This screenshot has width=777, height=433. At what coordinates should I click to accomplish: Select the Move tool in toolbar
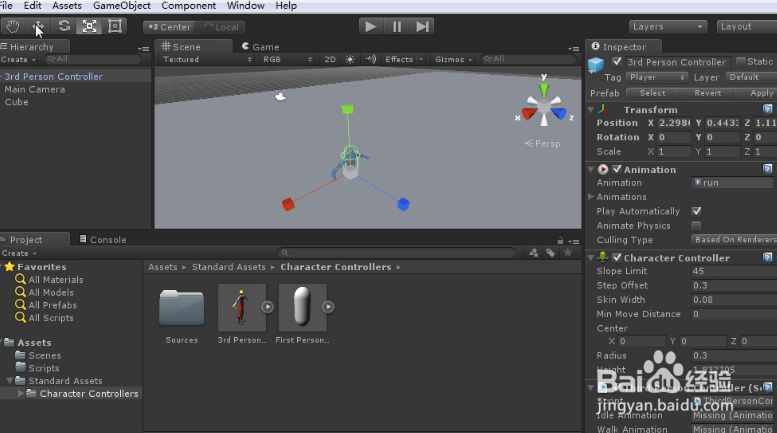pyautogui.click(x=38, y=26)
